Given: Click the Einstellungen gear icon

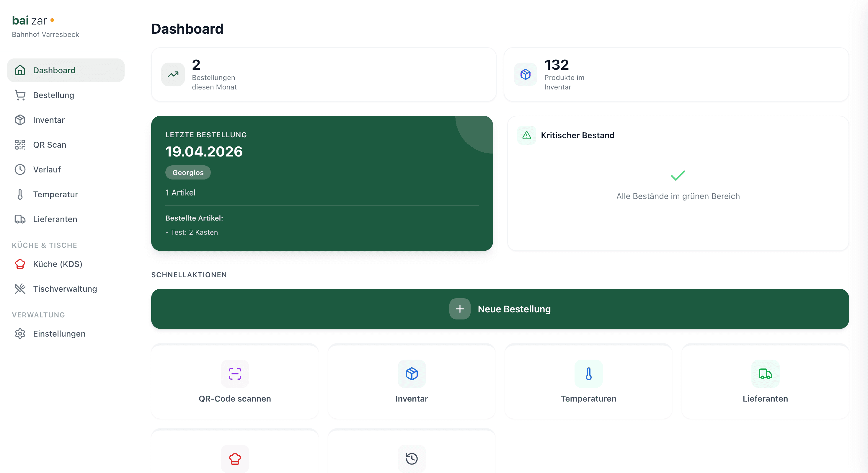Looking at the screenshot, I should (20, 334).
